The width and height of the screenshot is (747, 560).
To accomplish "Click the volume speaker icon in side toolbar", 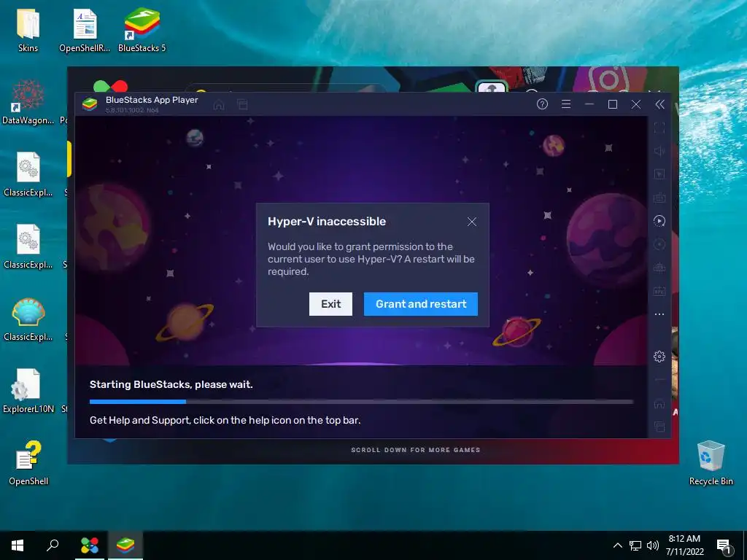I will (659, 151).
